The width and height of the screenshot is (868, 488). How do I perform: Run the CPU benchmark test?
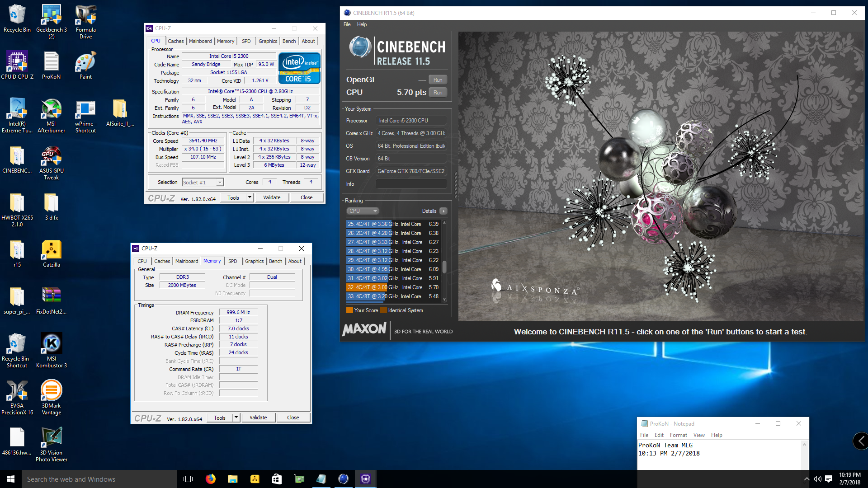pos(438,92)
